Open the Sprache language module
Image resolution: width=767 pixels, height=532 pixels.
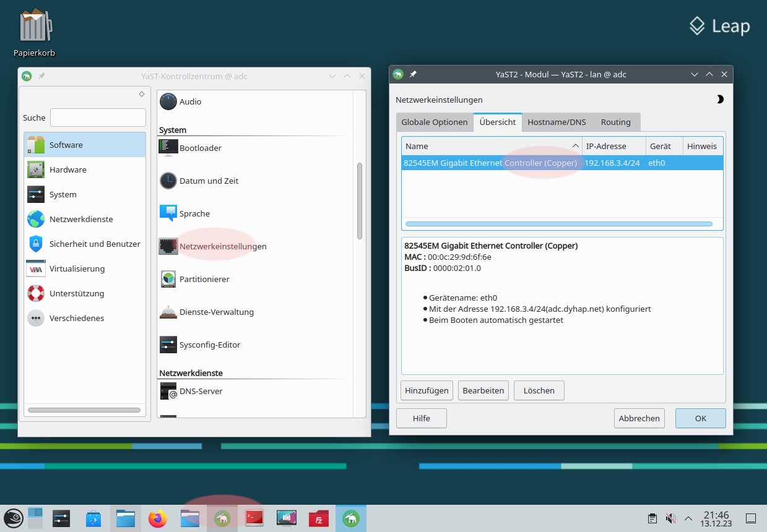(194, 214)
